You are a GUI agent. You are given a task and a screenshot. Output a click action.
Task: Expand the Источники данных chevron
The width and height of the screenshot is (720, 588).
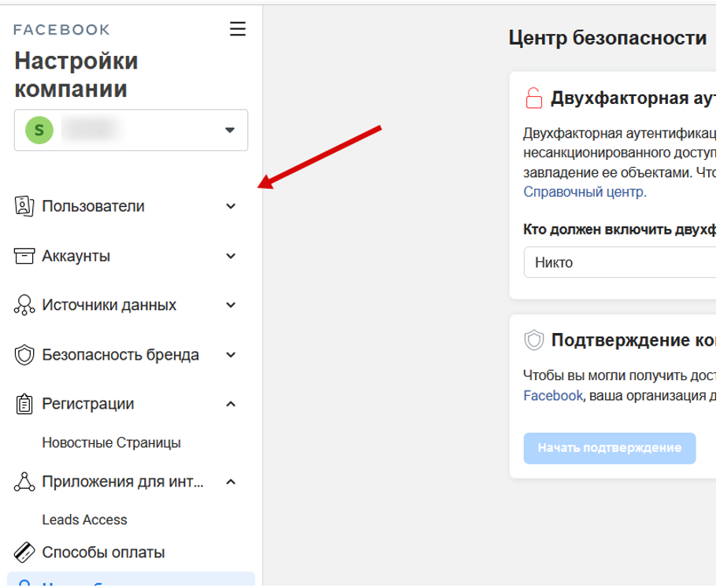[231, 305]
